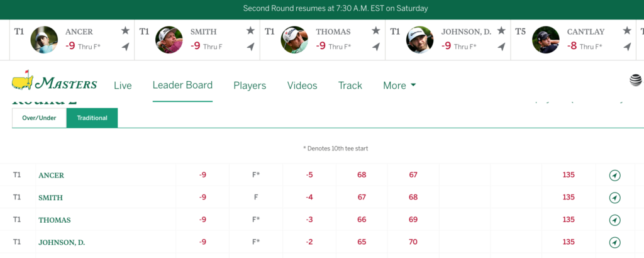
Task: Click Thomas's headshot thumbnail
Action: click(294, 40)
